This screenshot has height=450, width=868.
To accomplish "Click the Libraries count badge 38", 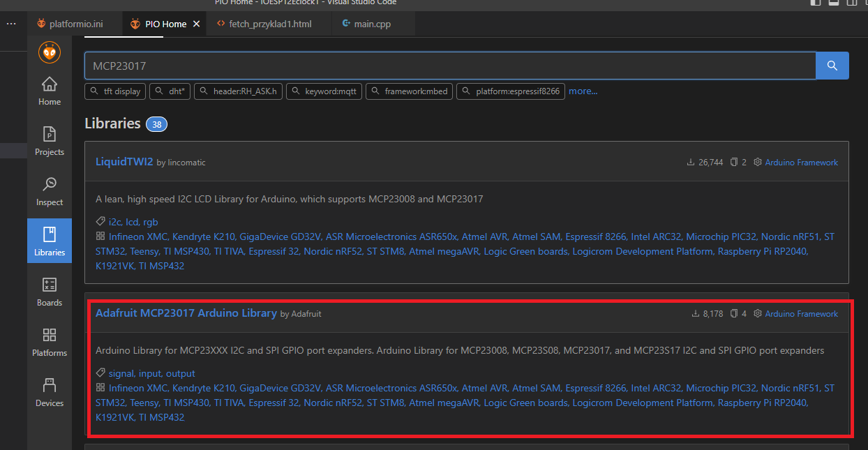I will point(156,125).
